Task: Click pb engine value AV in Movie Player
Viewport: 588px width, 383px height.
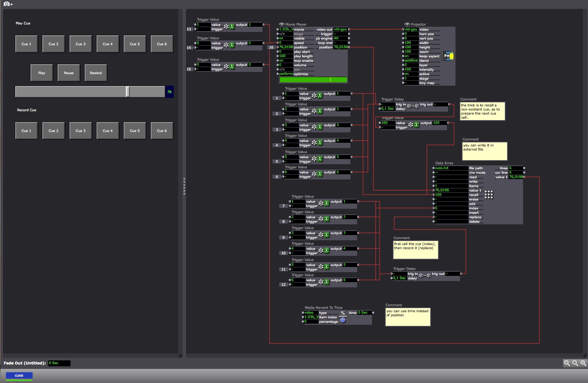Action: 340,38
